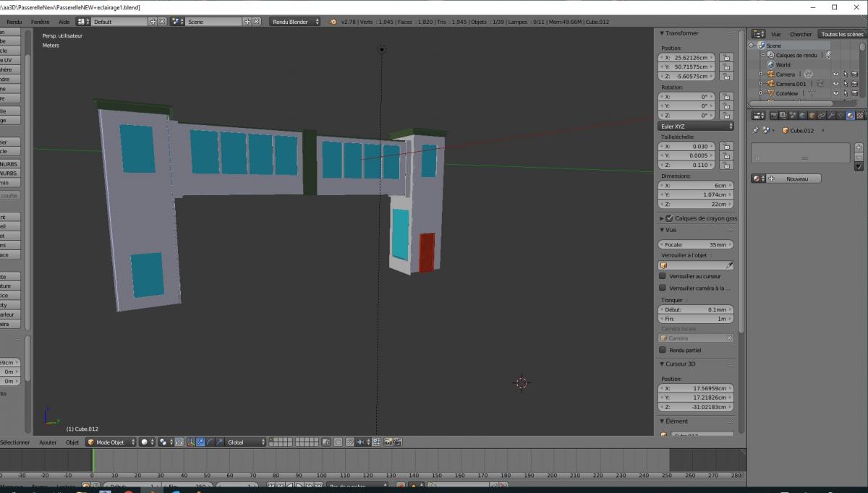Open the Euler XYZ rotation mode dropdown
The image size is (868, 493).
[696, 127]
